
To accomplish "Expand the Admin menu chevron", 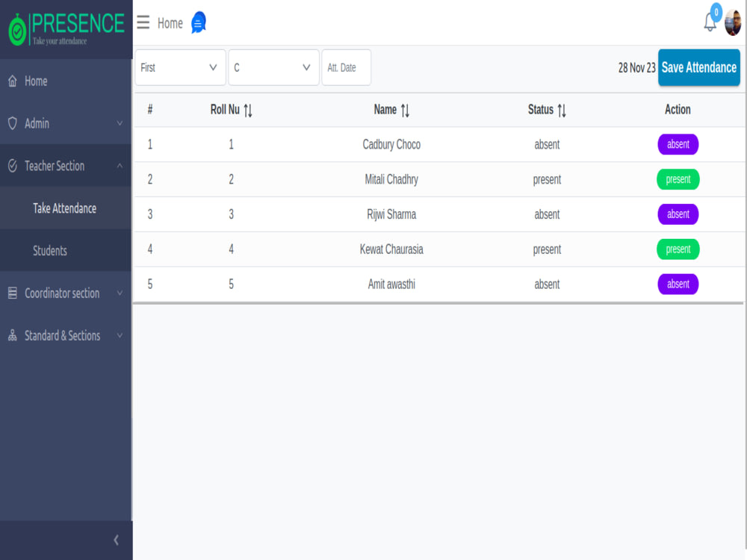I will [120, 123].
